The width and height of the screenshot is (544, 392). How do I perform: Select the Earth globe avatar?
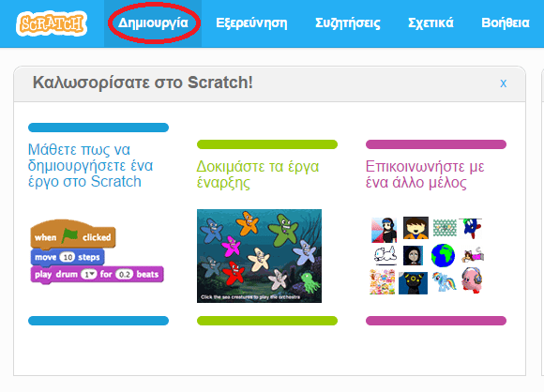443,255
